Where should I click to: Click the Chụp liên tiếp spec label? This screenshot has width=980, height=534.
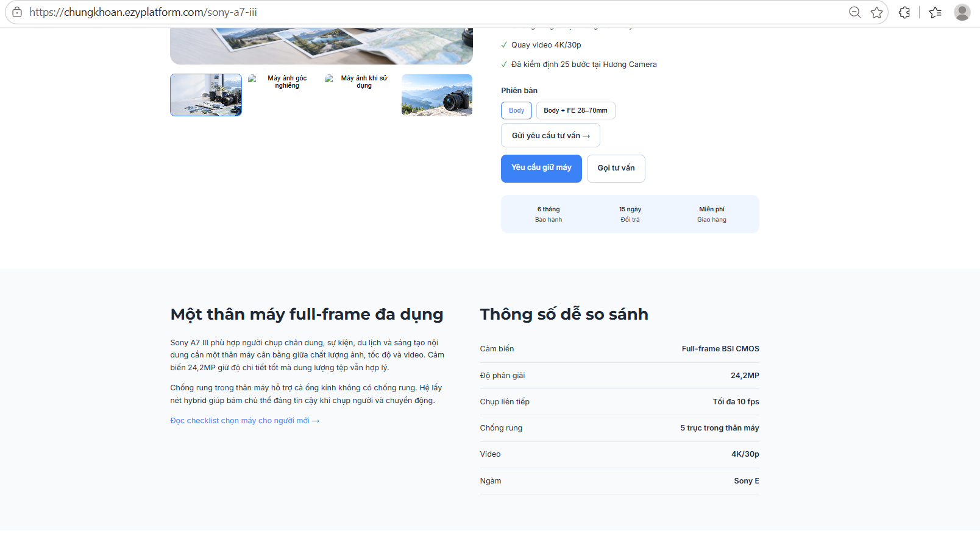505,402
